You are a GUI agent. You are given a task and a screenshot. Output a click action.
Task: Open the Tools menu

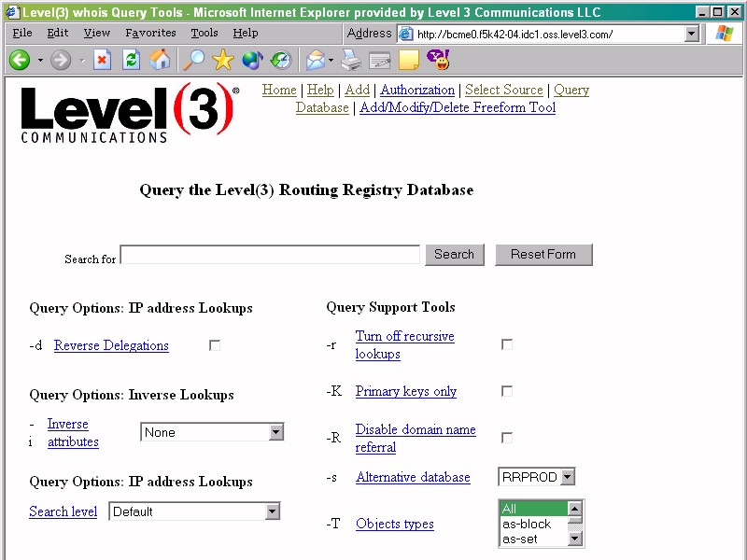tap(204, 33)
